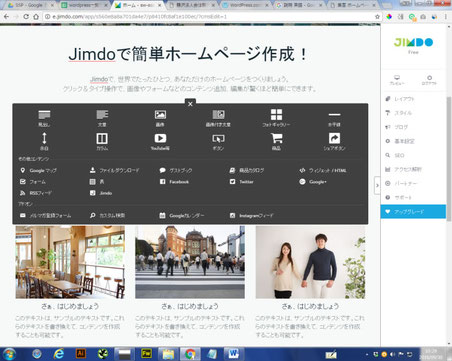Add the Instagram Feed add-on
Viewport: 452px width, 361px height.
252,216
